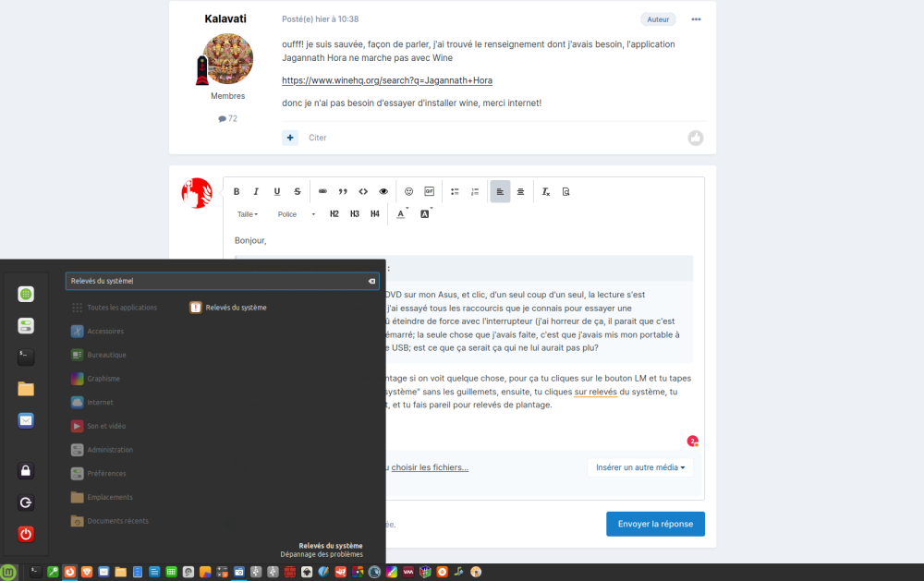924x581 pixels.
Task: Open the text color picker
Action: (401, 213)
